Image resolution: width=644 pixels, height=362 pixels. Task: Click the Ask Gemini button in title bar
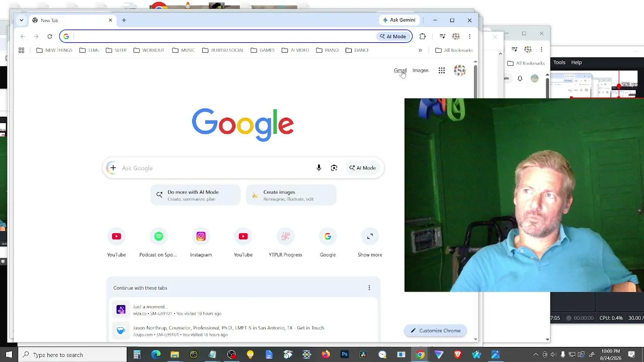[399, 20]
